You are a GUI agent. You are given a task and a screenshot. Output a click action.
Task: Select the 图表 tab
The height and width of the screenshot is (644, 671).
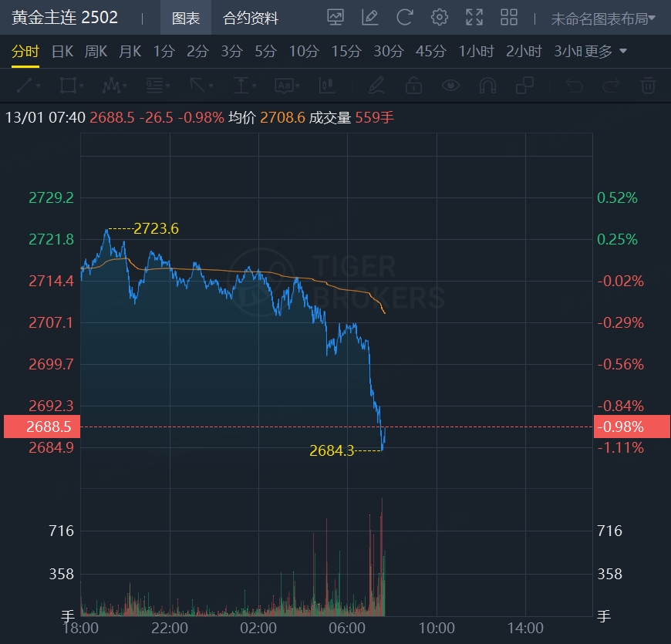pos(186,18)
